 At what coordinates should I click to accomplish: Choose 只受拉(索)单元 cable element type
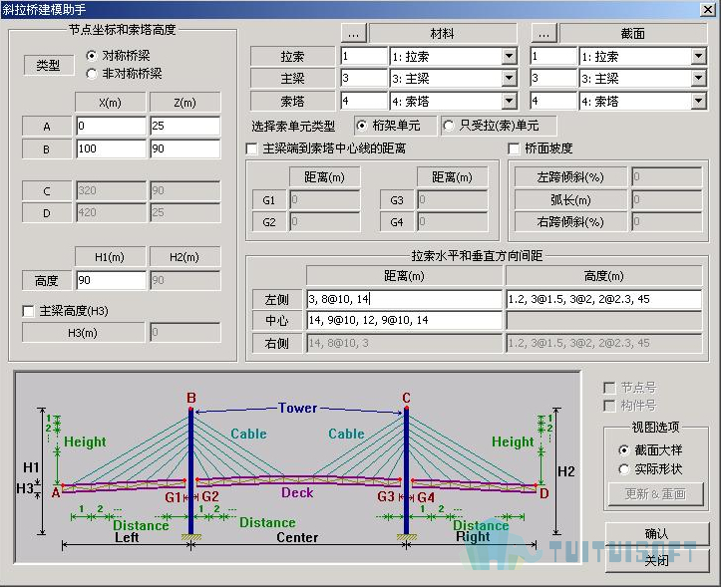(448, 126)
